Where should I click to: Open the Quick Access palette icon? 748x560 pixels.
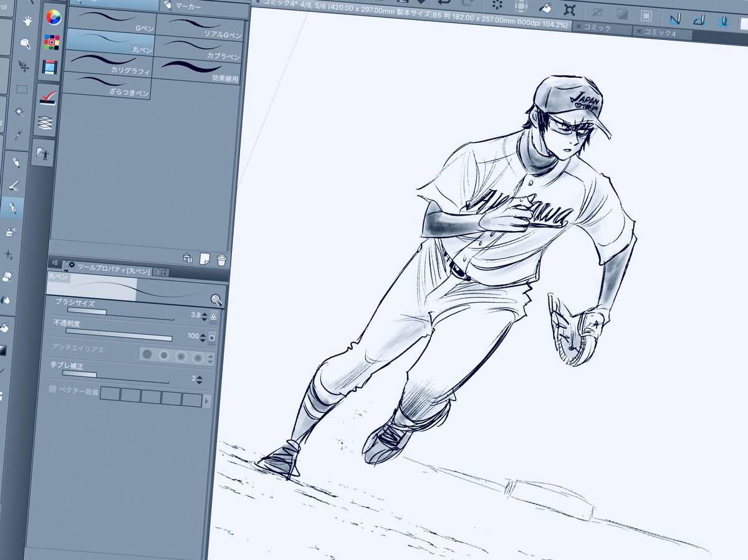47,97
